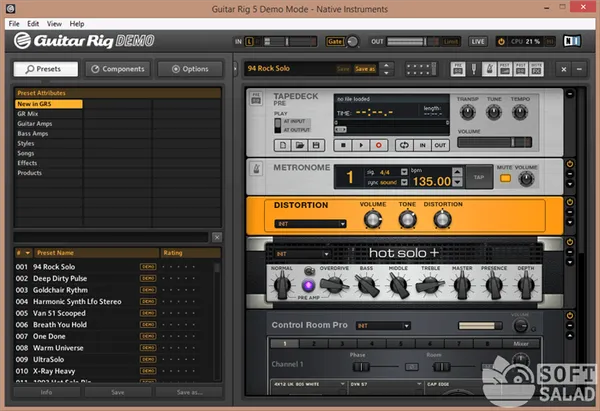Click preset search input field
The image size is (600, 411).
click(111, 237)
